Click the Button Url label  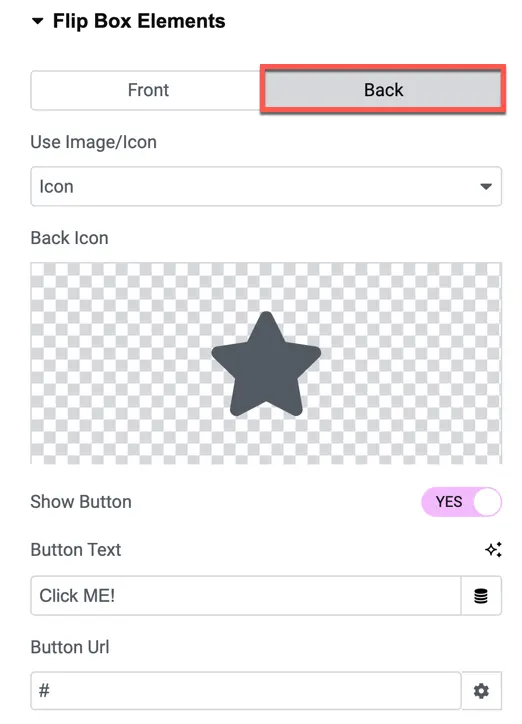pos(70,647)
